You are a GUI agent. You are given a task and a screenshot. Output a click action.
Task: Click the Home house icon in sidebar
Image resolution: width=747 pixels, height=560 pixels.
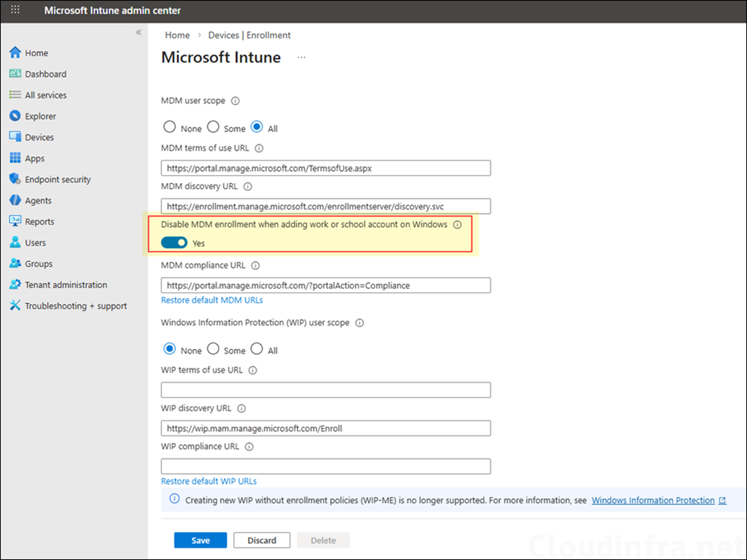pyautogui.click(x=15, y=52)
